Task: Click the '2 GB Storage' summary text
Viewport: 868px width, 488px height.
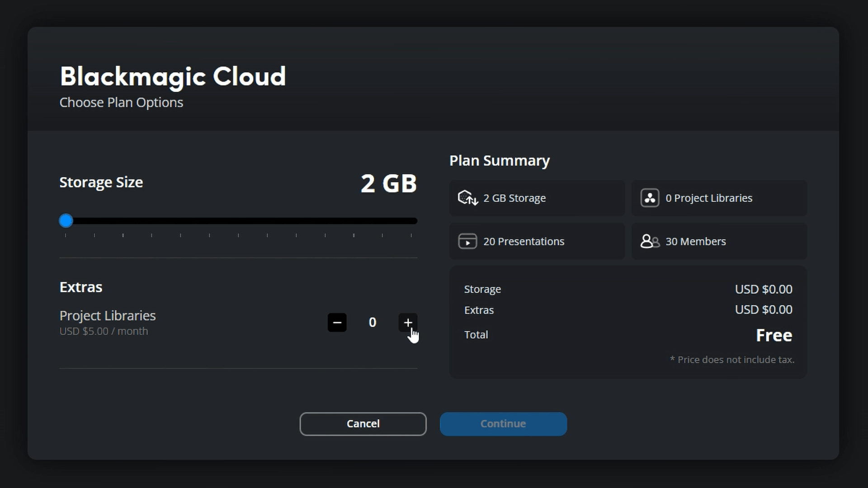Action: pos(514,198)
